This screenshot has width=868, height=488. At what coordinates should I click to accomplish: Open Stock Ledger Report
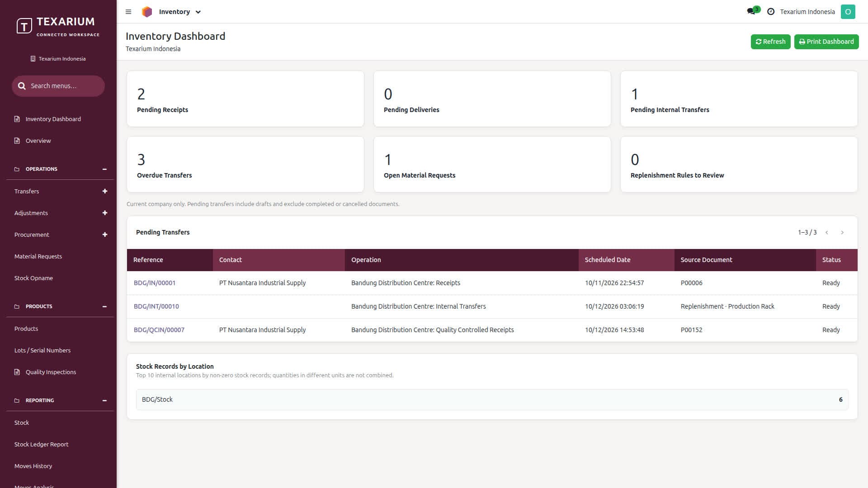coord(41,444)
